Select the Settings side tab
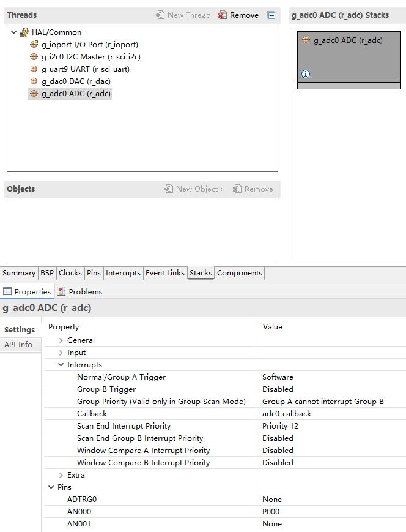Viewport: 406px width, 532px height. pyautogui.click(x=20, y=330)
